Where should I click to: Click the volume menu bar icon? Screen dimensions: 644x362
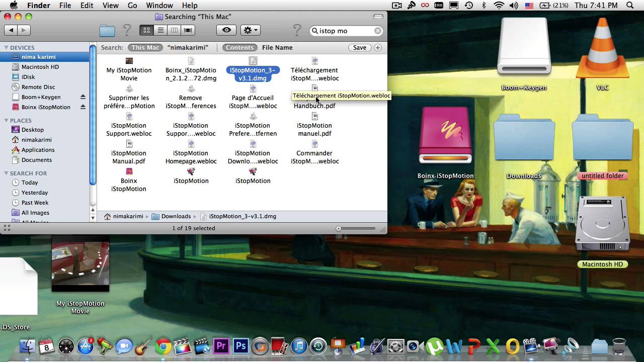pos(514,6)
